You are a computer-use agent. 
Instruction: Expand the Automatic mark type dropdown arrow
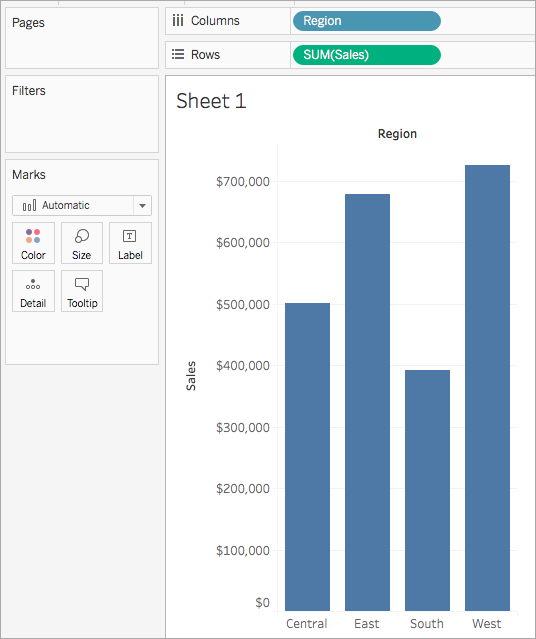(142, 205)
